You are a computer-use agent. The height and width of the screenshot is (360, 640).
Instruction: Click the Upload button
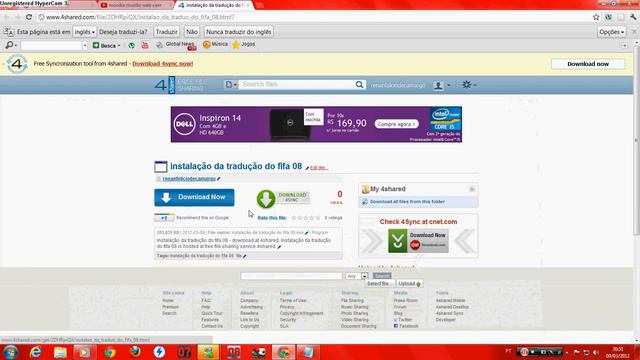409,284
